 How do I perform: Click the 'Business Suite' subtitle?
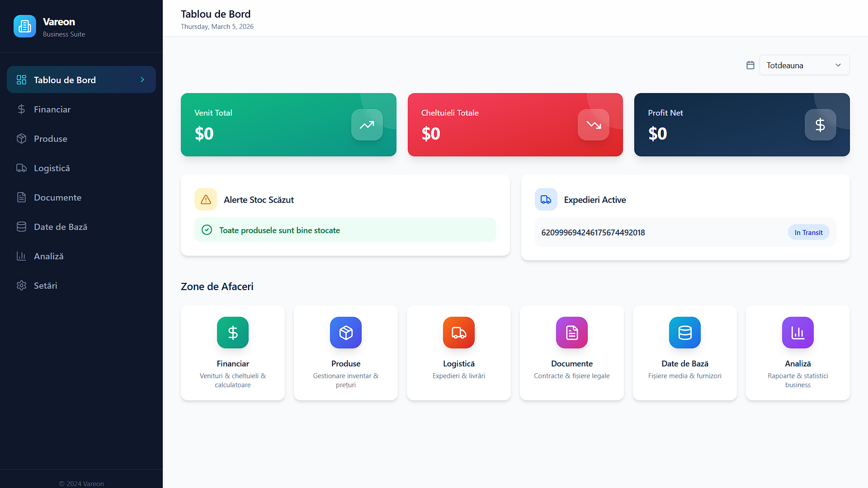(64, 34)
